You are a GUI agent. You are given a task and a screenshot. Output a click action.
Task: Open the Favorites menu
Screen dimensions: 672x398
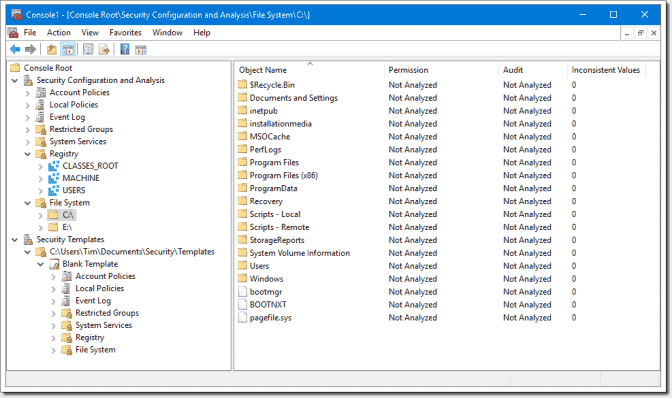[x=126, y=33]
